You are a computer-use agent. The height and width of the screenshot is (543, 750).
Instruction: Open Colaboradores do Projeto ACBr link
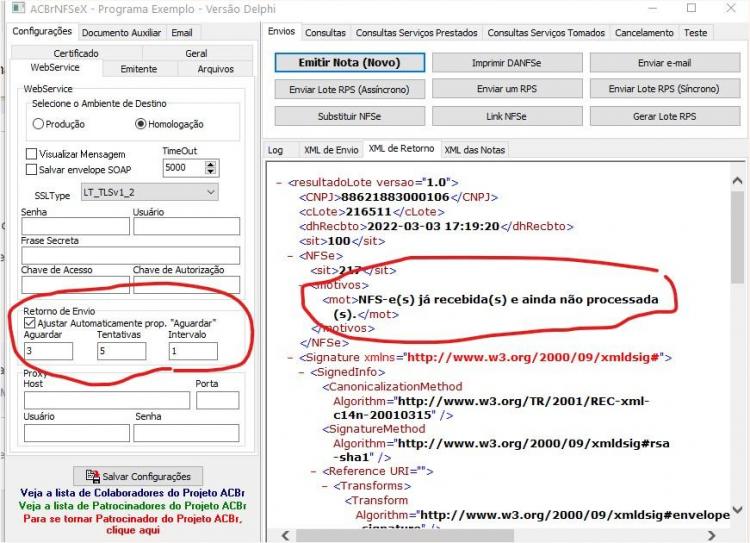[132, 493]
